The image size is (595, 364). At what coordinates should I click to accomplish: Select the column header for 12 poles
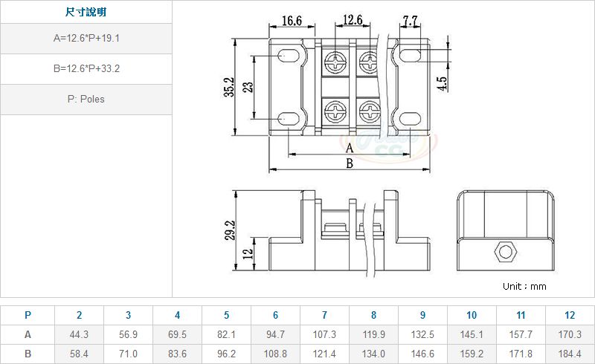pyautogui.click(x=570, y=315)
